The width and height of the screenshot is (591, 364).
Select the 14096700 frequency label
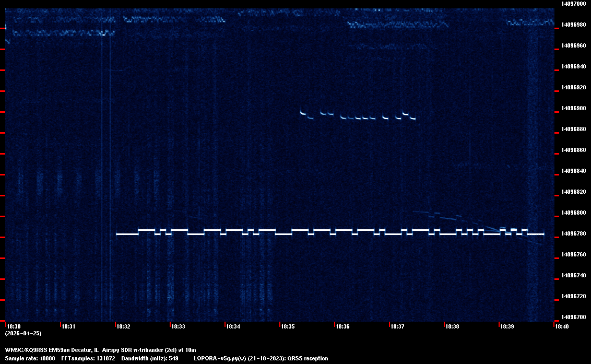point(573,317)
